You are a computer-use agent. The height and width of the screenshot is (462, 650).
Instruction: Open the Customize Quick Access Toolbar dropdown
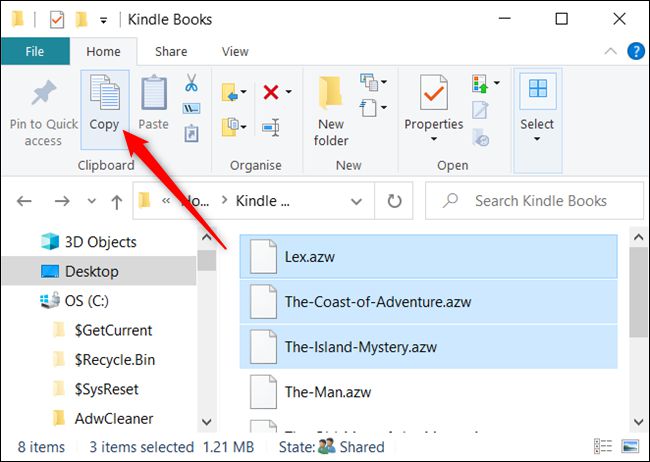click(104, 20)
